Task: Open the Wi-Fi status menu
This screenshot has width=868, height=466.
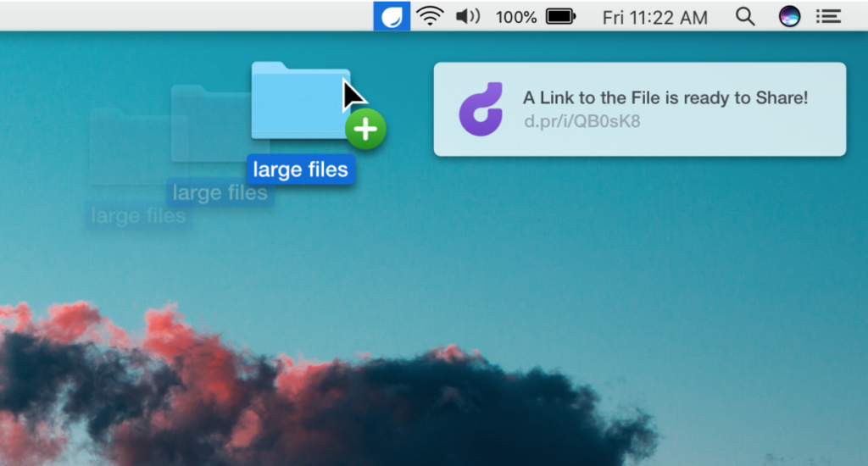Action: [x=430, y=16]
